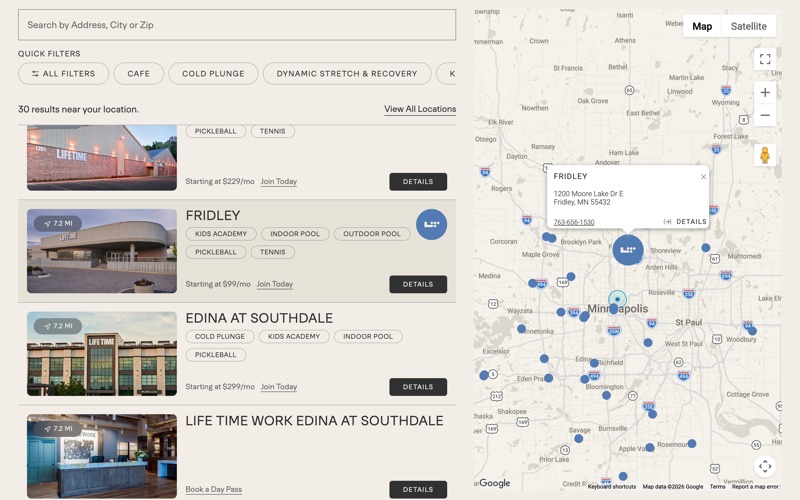Open map camera controls icon
This screenshot has height=500, width=800.
coord(765,466)
